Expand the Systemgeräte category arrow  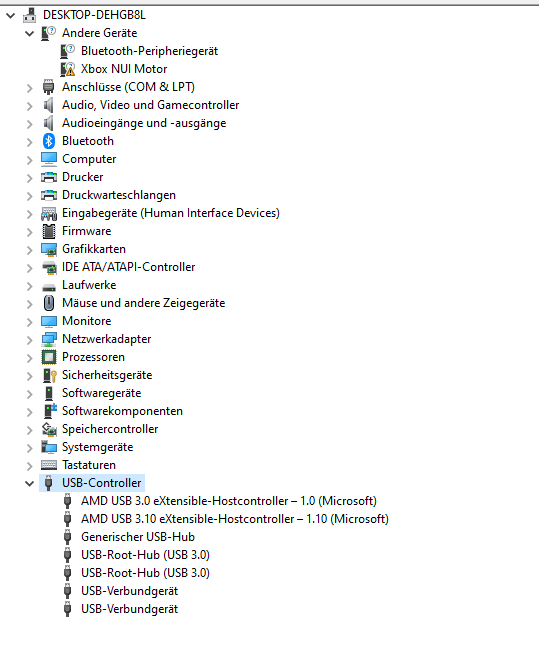coord(29,448)
